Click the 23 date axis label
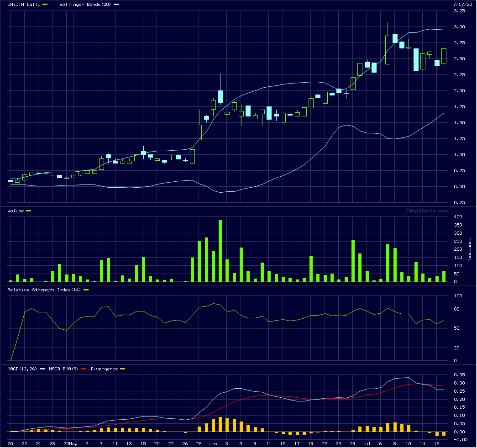The image size is (477, 448). tap(325, 444)
